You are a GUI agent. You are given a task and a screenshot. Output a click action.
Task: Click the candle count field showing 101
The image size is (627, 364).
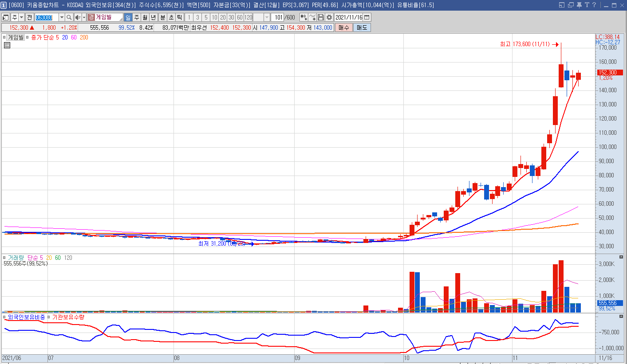[x=277, y=17]
